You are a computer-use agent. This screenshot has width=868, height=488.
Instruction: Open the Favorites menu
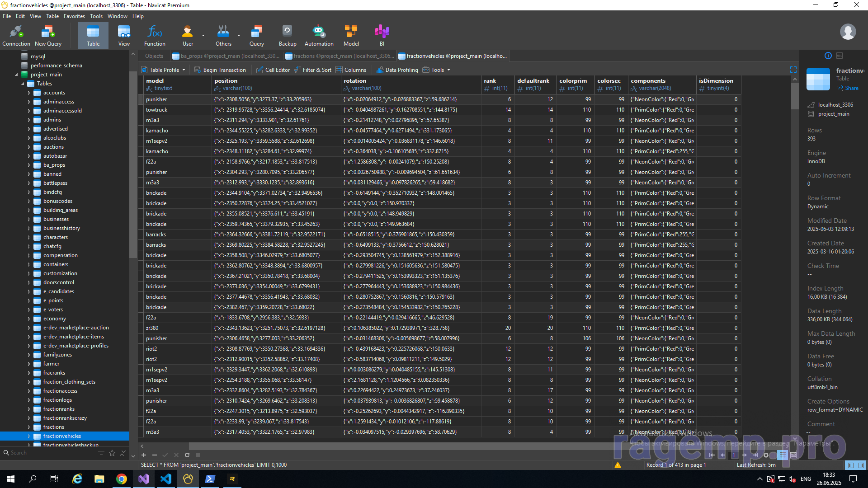click(74, 16)
